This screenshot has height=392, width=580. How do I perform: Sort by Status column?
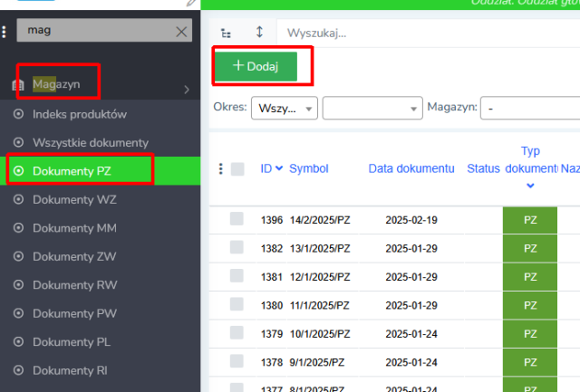point(483,168)
